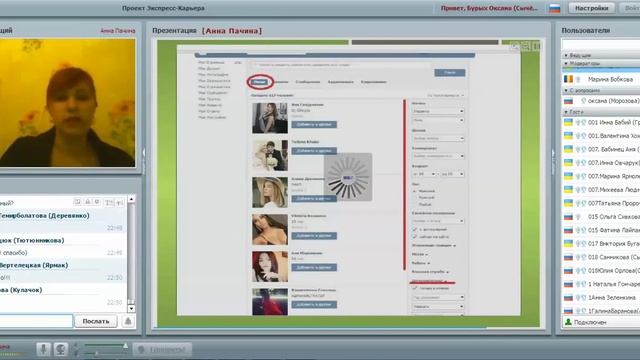This screenshot has height=360, width=640.
Task: Click the lock icon in the chat header
Action: [88, 202]
